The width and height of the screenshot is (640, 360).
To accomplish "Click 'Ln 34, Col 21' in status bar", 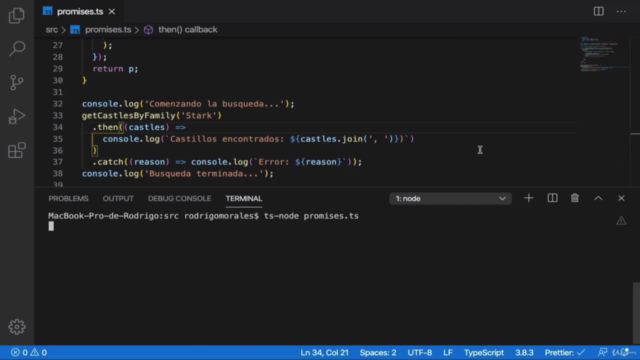I will click(324, 352).
